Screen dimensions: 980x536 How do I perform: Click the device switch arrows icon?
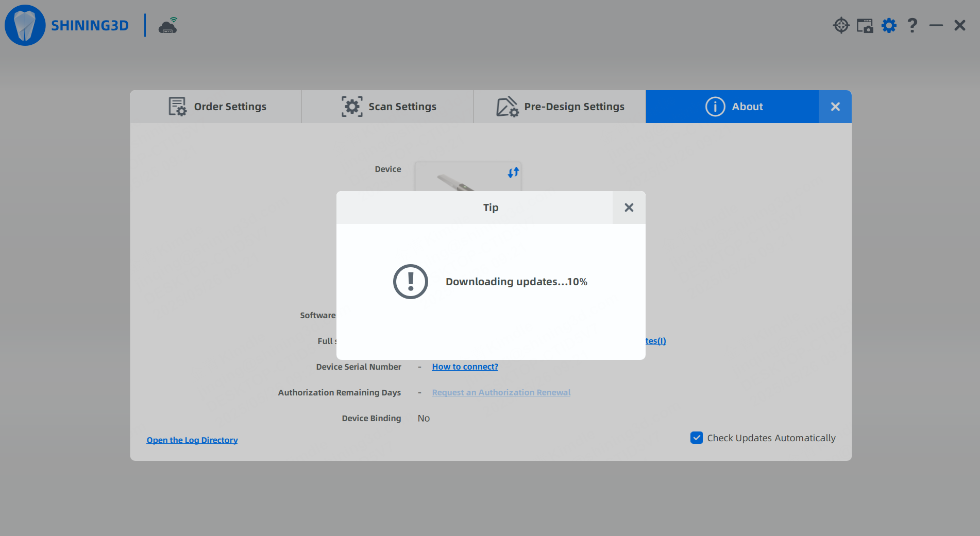click(x=513, y=172)
